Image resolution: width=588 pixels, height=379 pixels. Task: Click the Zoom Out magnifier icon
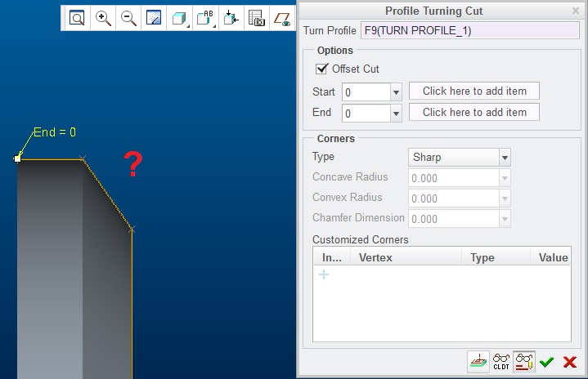click(x=128, y=18)
